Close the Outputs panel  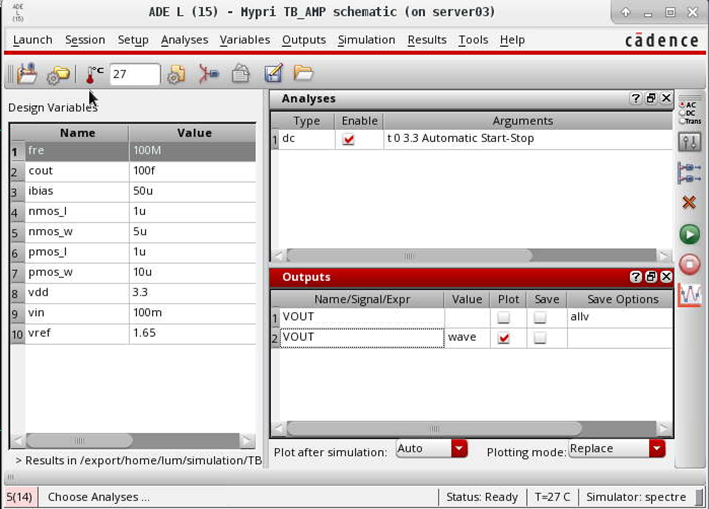[666, 277]
